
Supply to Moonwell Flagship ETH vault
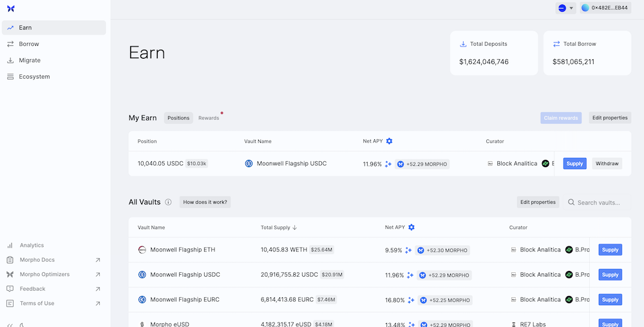pyautogui.click(x=610, y=250)
